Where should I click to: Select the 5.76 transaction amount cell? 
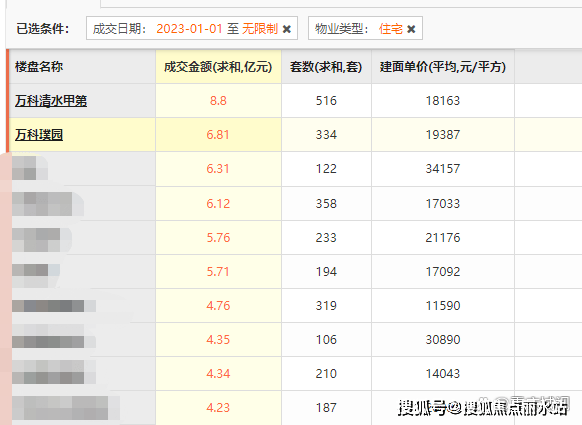[x=218, y=238]
